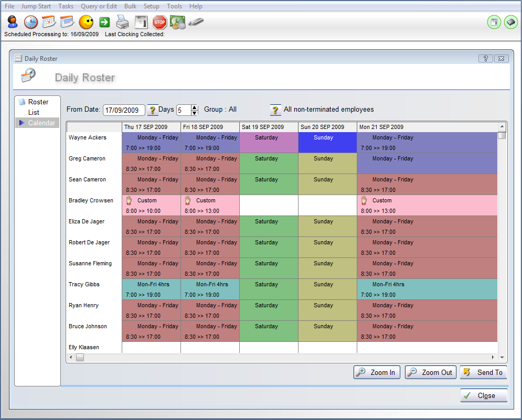Select the Calendar view in sidebar
The height and width of the screenshot is (420, 522).
pos(41,123)
